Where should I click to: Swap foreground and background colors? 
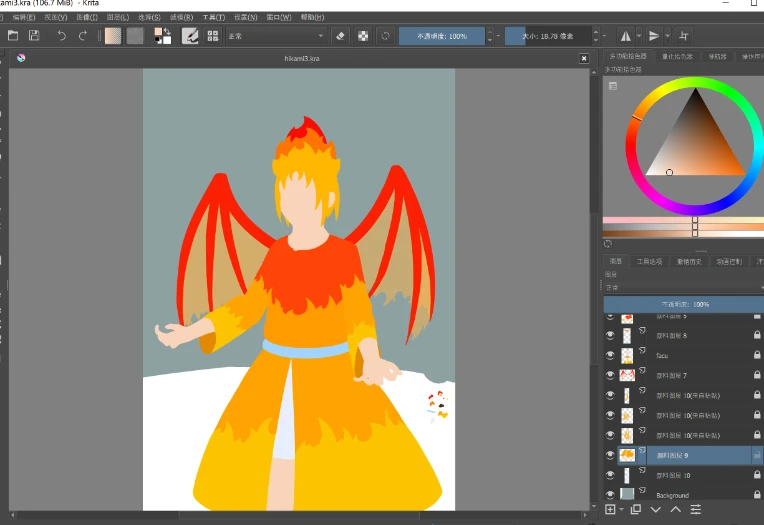click(167, 31)
